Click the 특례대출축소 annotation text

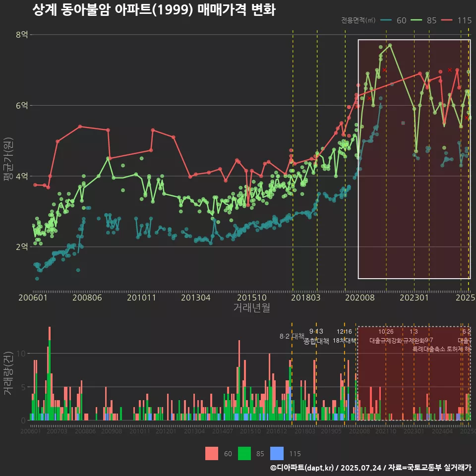(428, 349)
